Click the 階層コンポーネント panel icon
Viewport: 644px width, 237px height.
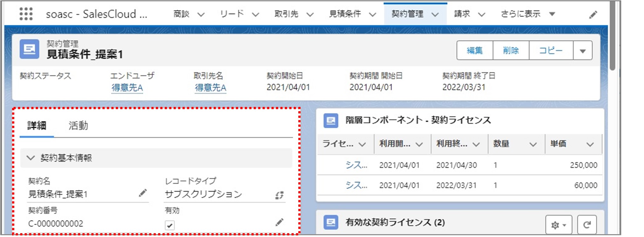pos(331,121)
